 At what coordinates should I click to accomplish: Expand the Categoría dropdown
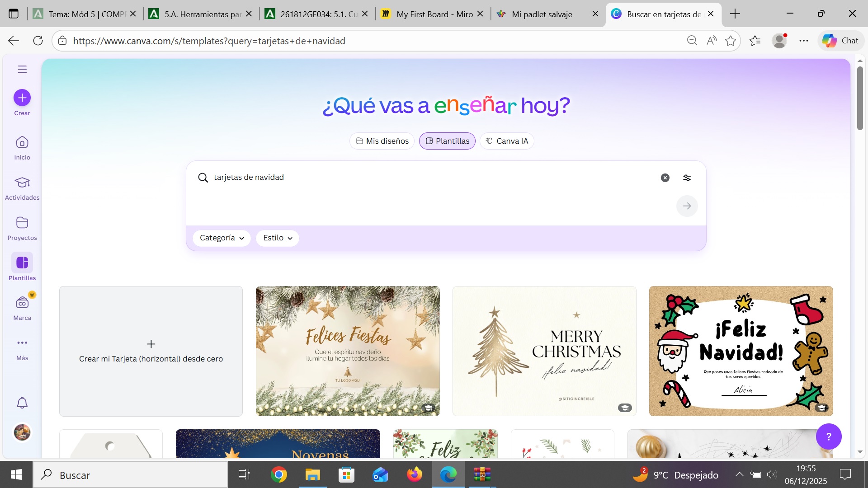222,238
